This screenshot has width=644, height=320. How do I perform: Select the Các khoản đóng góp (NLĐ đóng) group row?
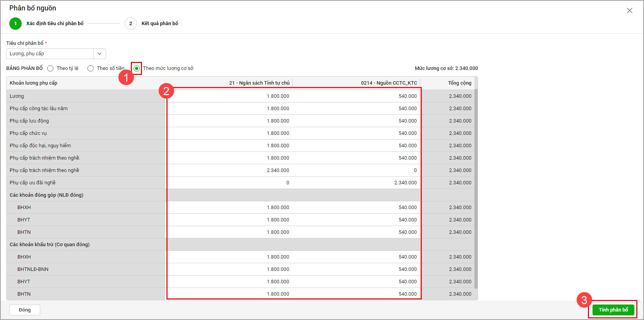tap(46, 195)
